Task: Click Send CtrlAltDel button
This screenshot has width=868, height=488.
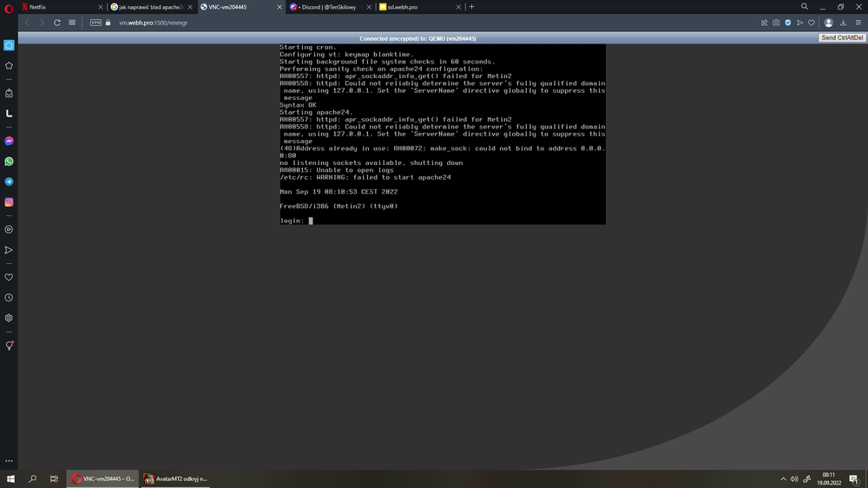Action: click(842, 37)
